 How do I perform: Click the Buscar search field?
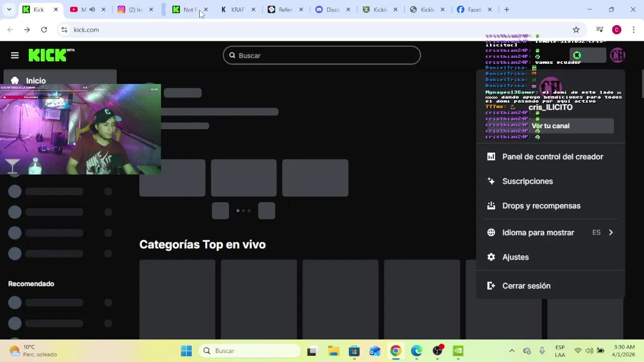coord(321,55)
